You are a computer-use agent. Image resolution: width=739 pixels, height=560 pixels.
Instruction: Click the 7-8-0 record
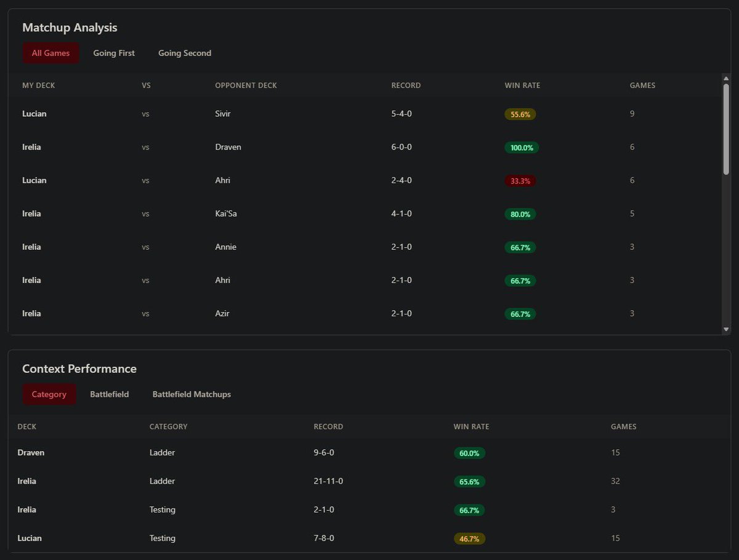(x=324, y=538)
